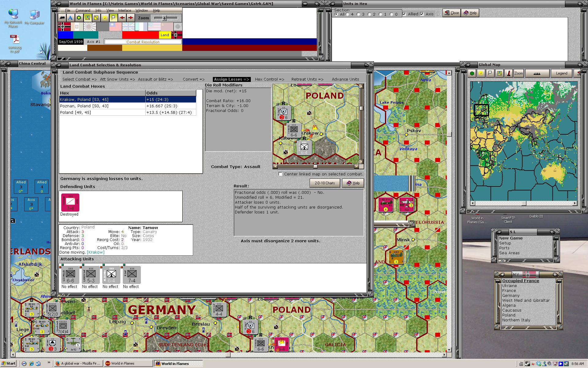Select the French tricolor flag
The height and width of the screenshot is (368, 588).
(x=141, y=27)
